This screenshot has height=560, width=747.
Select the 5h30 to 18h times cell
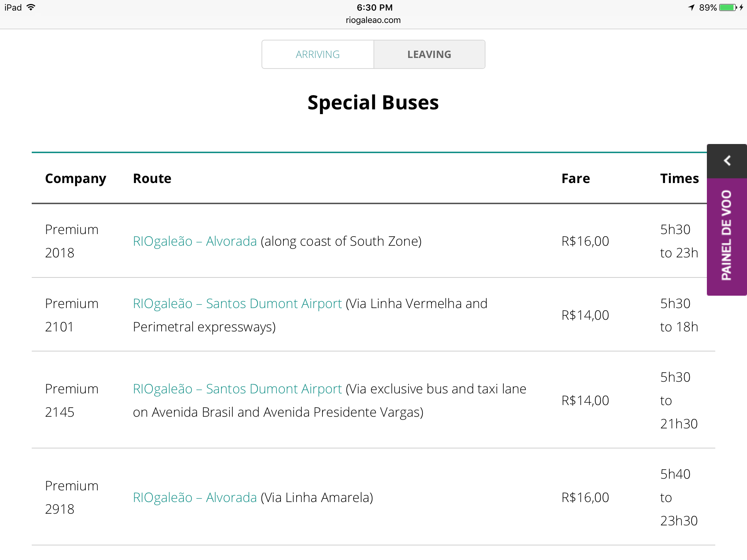click(x=679, y=315)
